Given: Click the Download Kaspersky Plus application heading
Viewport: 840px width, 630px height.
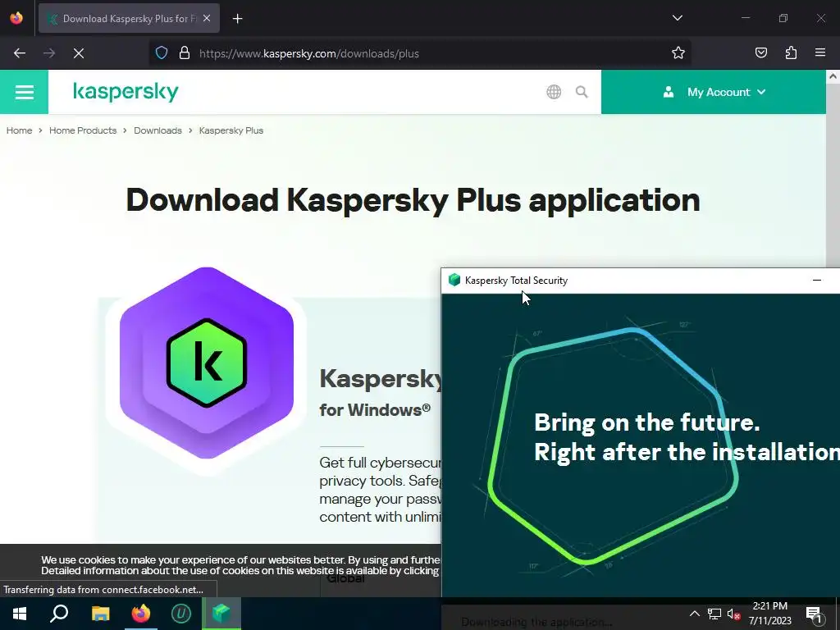Looking at the screenshot, I should (413, 200).
